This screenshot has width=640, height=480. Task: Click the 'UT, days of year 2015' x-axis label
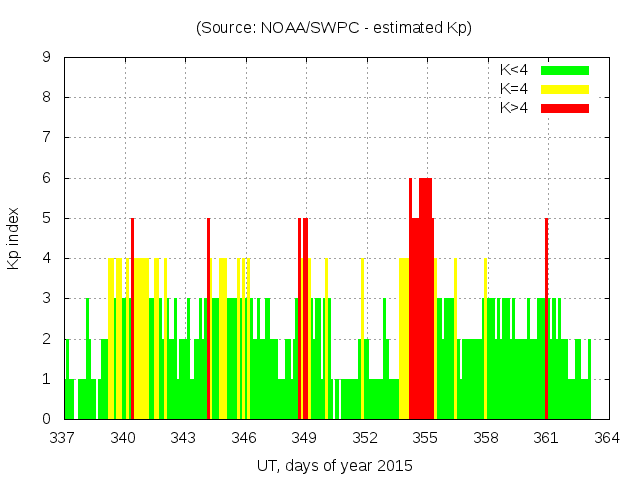tap(334, 465)
